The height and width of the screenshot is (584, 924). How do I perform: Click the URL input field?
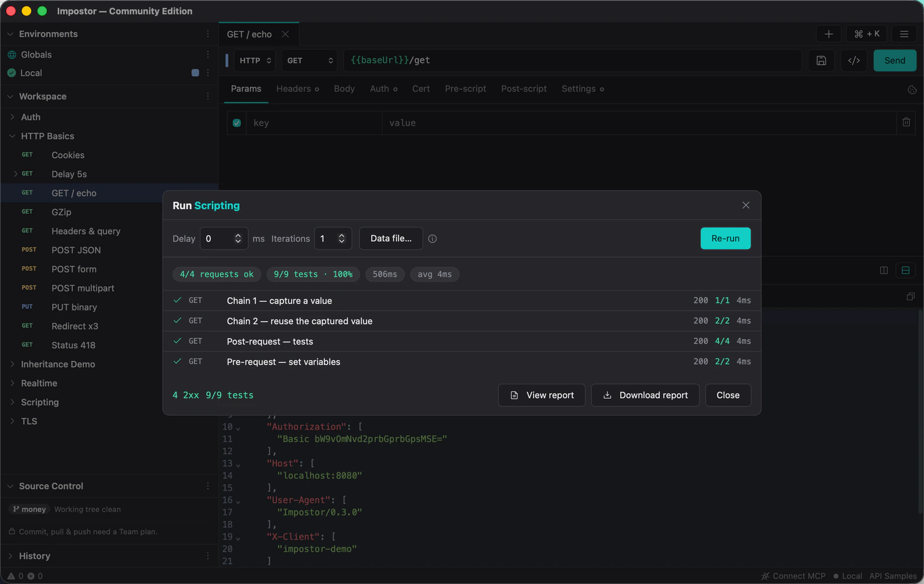tap(572, 61)
